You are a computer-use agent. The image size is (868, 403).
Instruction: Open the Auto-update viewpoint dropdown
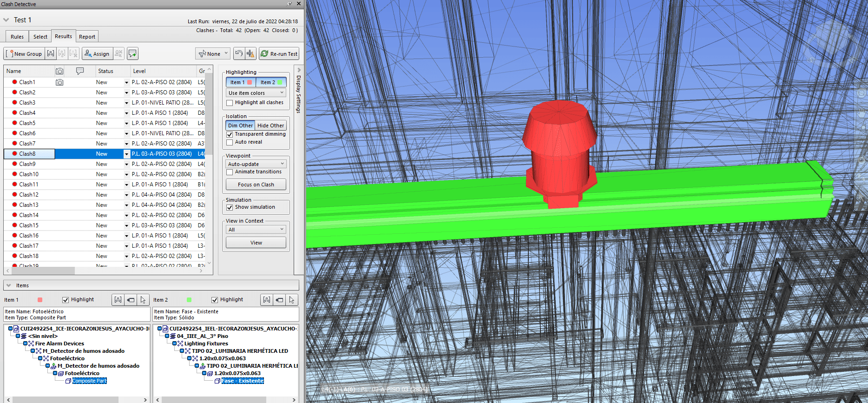(256, 164)
